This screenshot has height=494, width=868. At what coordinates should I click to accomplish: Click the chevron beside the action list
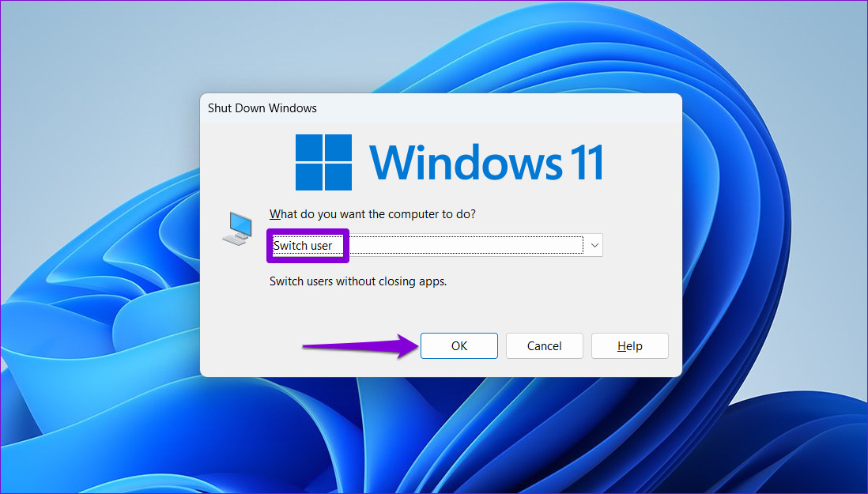(x=594, y=245)
